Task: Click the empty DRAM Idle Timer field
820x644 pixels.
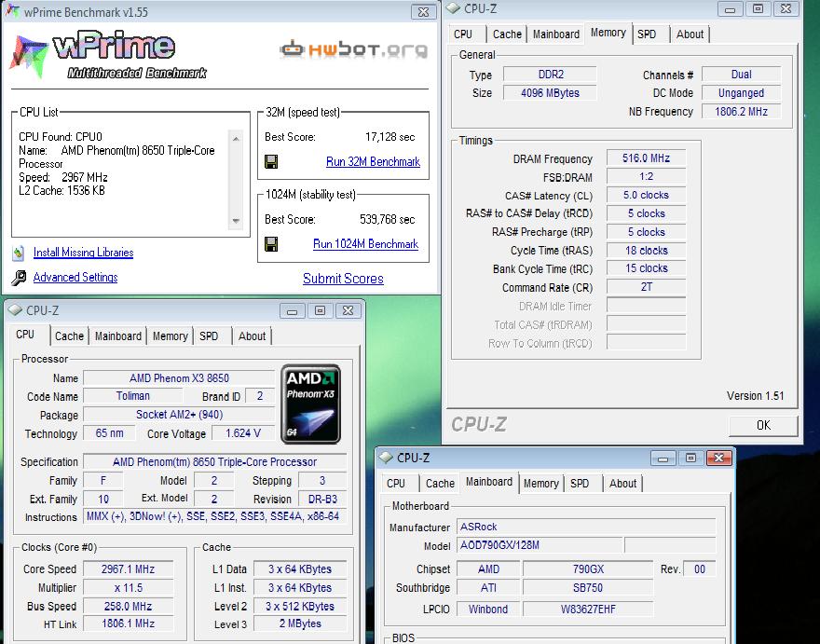Action: [646, 306]
